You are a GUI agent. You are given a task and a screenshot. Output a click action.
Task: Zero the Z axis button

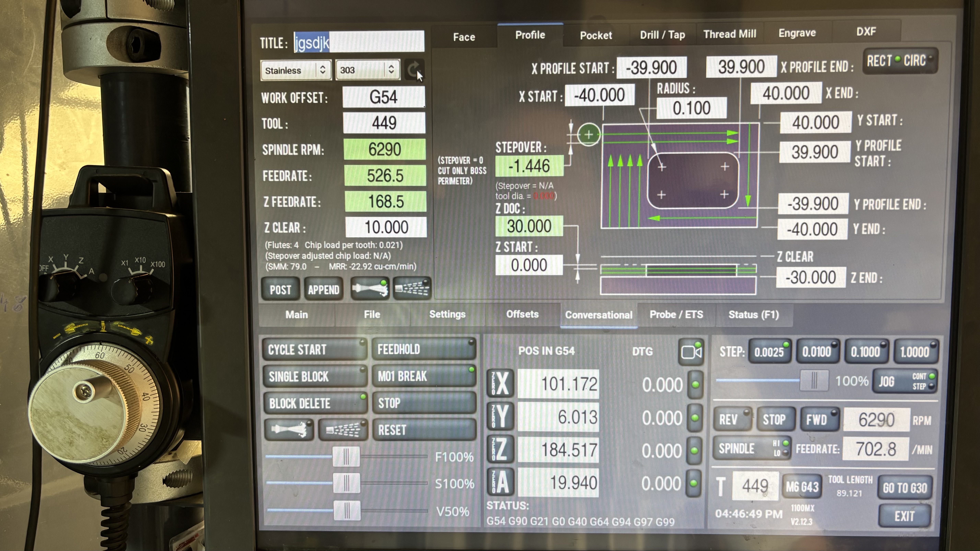pos(500,449)
